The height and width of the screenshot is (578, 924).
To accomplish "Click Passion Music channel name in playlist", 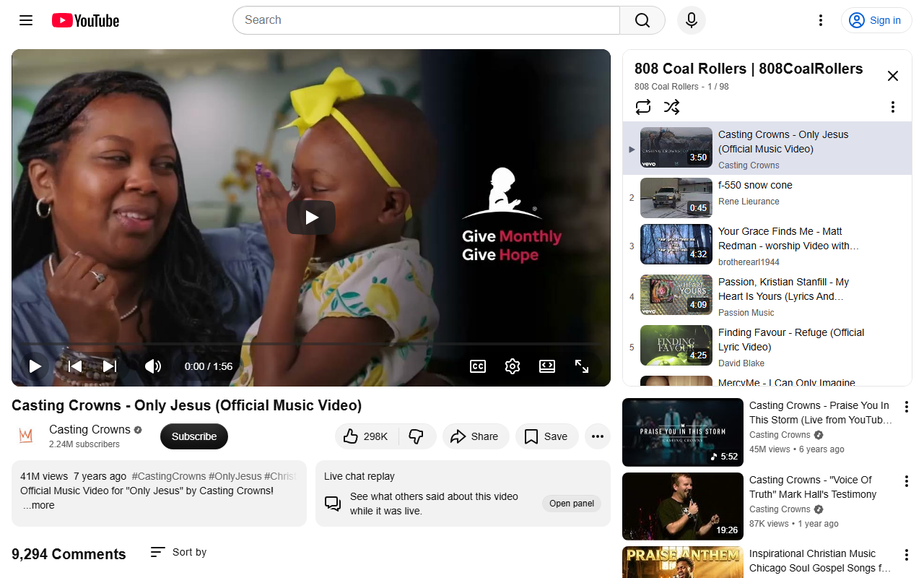I will coord(746,313).
